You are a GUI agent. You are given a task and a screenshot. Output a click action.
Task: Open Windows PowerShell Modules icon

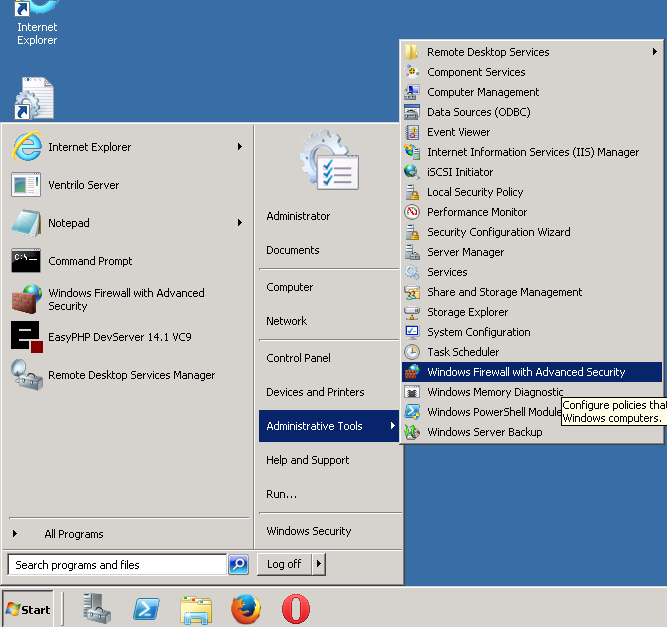tap(412, 412)
